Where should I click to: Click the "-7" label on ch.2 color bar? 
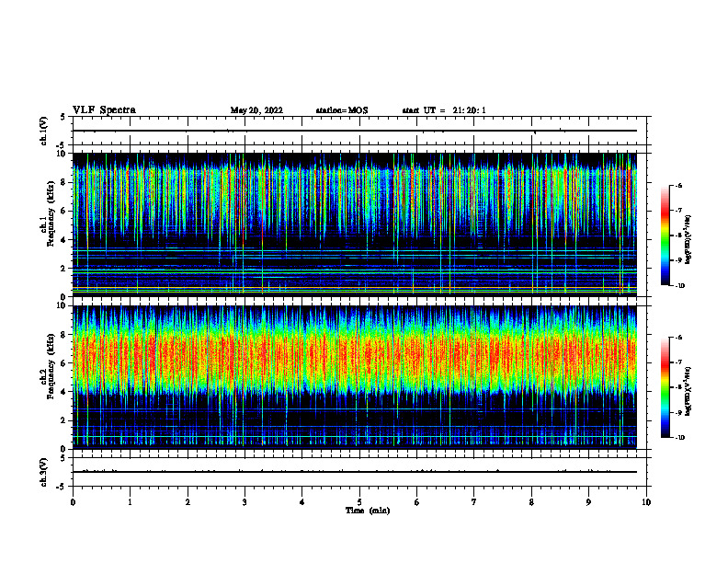pyautogui.click(x=678, y=362)
